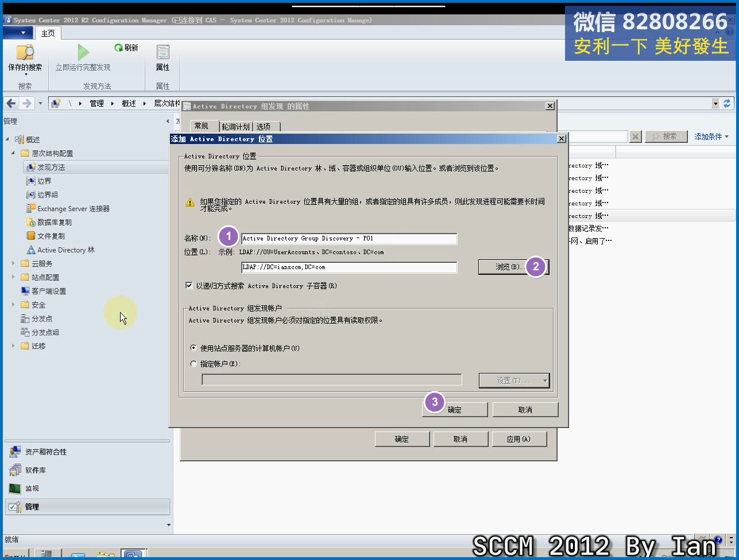Click the 浏览 browse button
The image size is (739, 560).
[x=513, y=267]
